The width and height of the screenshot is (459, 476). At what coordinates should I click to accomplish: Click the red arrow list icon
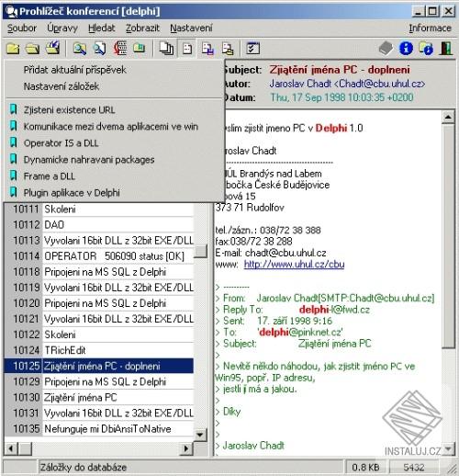click(x=120, y=48)
